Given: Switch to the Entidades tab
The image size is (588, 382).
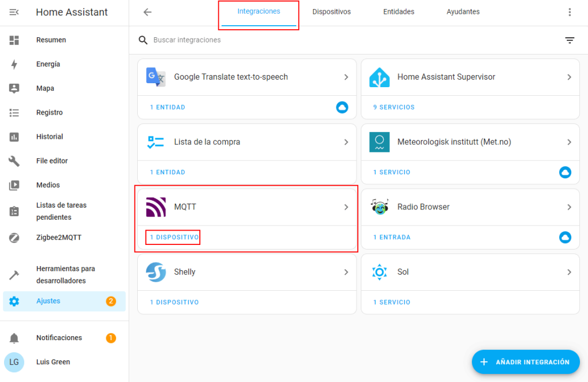Looking at the screenshot, I should pyautogui.click(x=399, y=12).
